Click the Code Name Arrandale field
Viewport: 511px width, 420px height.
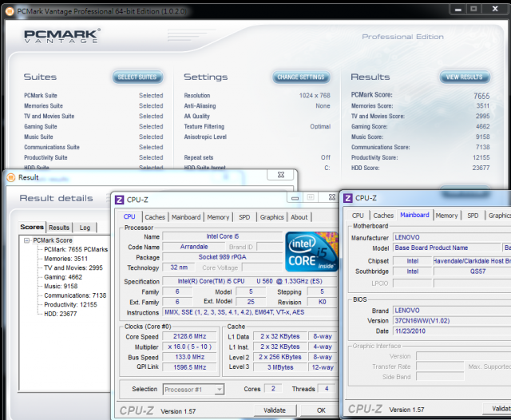[x=194, y=247]
